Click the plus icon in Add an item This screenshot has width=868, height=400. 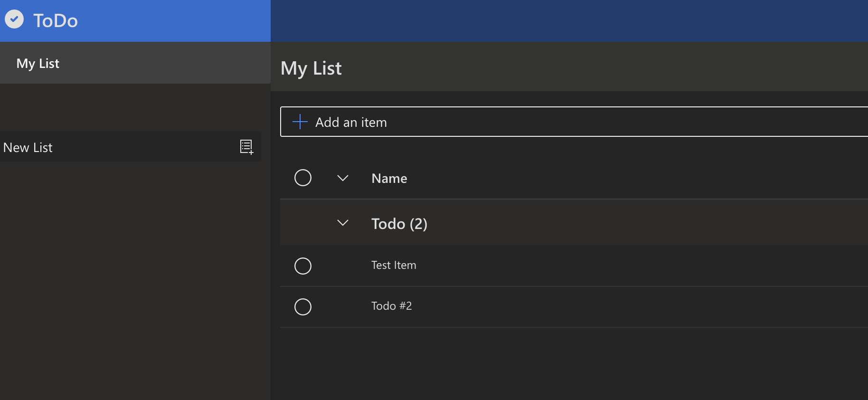(300, 122)
